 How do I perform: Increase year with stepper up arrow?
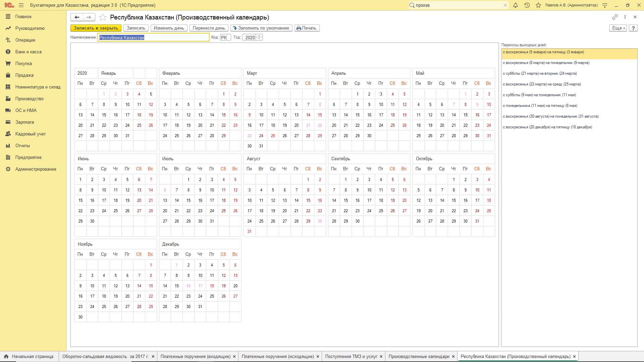tap(259, 36)
